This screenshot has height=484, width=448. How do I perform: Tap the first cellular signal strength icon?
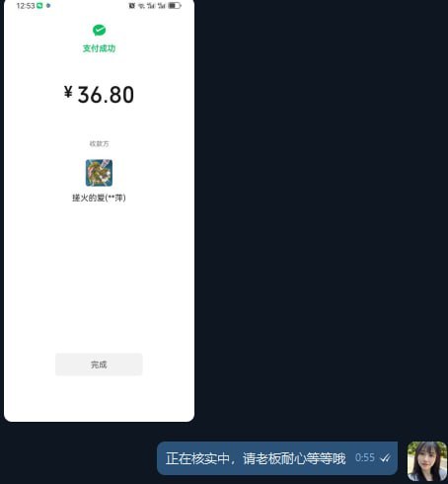point(151,6)
